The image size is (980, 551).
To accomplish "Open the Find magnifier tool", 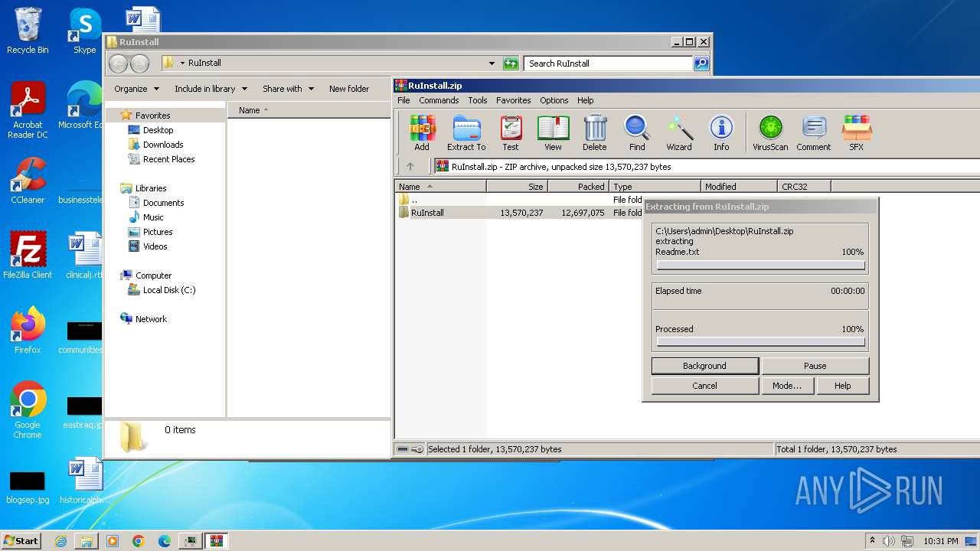I will click(637, 133).
